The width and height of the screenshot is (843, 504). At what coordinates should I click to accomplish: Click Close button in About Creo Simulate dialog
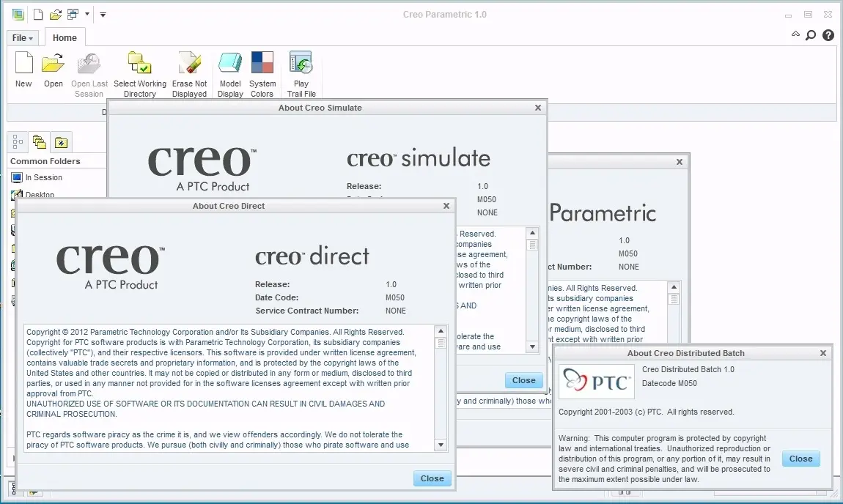[523, 380]
